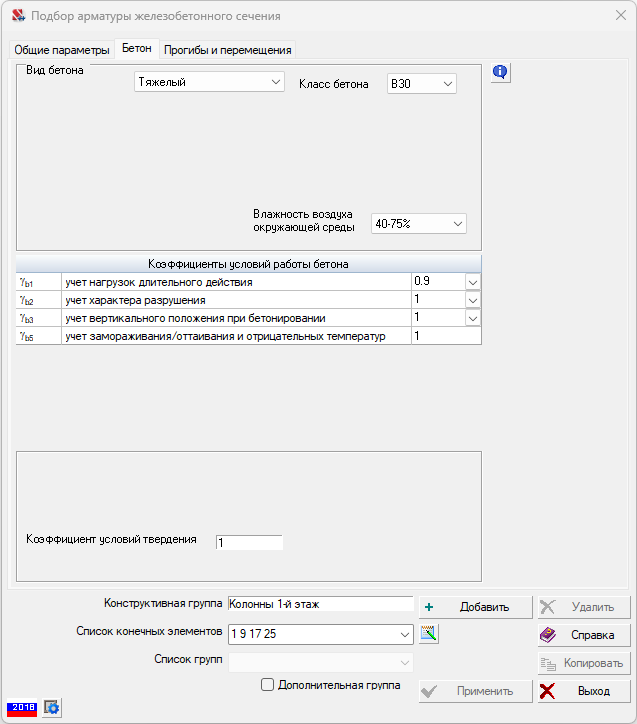The image size is (637, 724).
Task: Open the Список конечных элементов dropdown
Action: [x=320, y=634]
